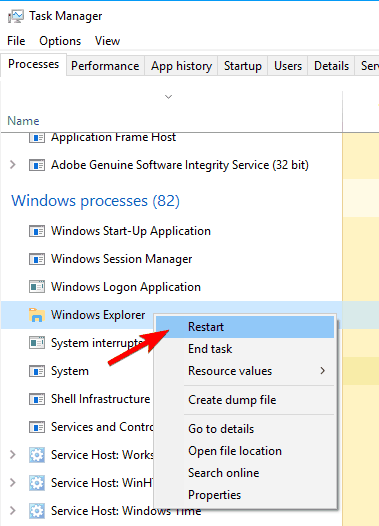Expand the Adobe Genuine Software Integrity Service row

[x=13, y=165]
